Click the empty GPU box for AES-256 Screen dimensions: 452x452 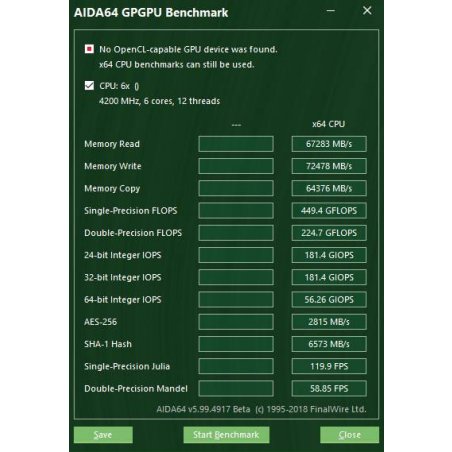236,322
